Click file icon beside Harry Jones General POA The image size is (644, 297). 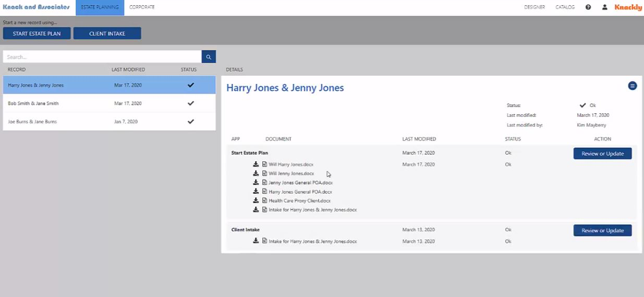(x=264, y=192)
